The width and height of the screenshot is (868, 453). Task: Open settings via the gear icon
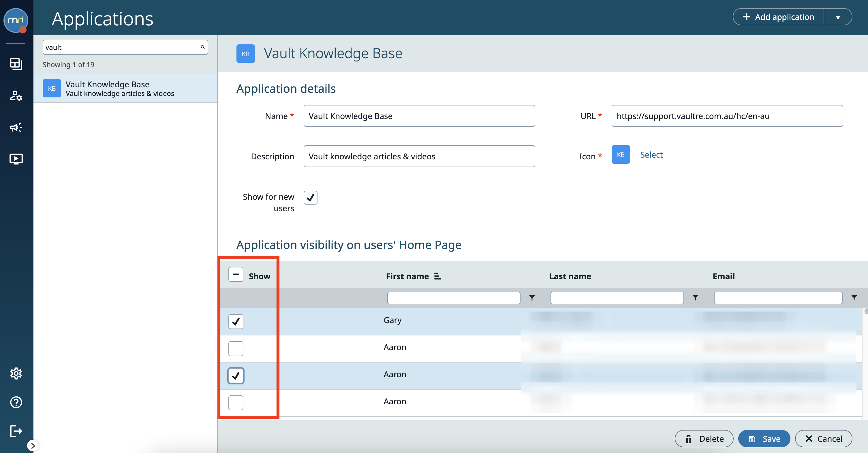click(x=16, y=373)
